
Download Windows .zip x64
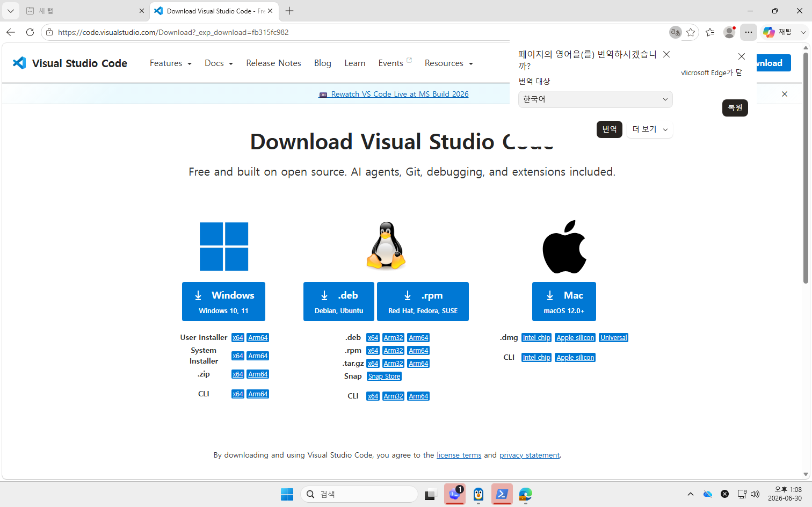[x=238, y=374]
